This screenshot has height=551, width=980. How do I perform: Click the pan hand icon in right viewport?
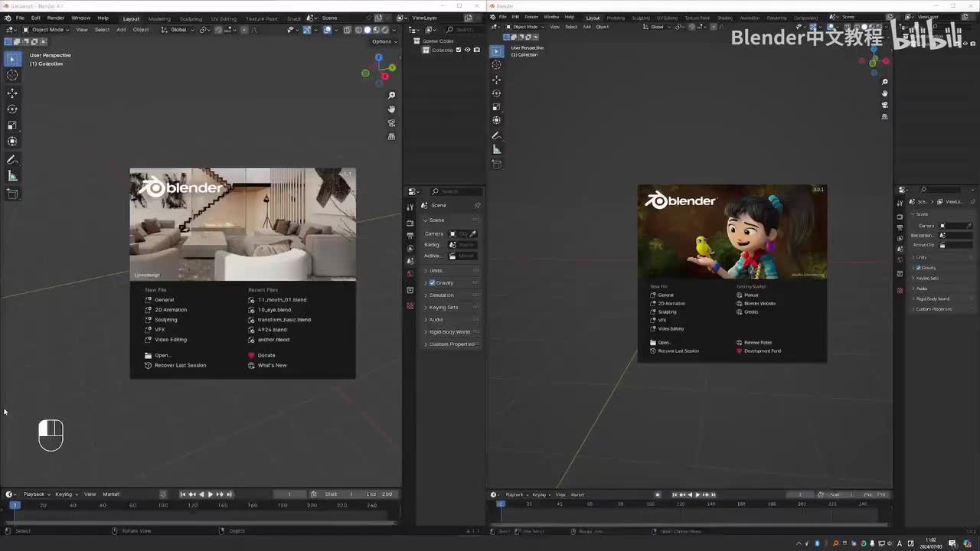click(x=884, y=93)
